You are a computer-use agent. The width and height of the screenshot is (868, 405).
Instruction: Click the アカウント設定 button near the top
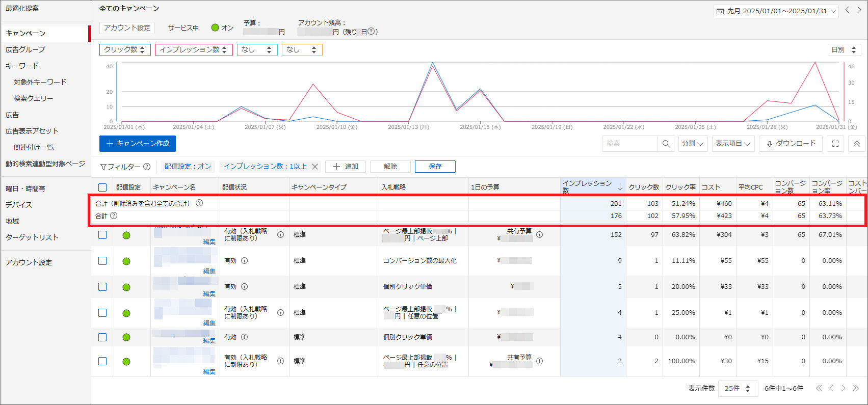[x=127, y=28]
